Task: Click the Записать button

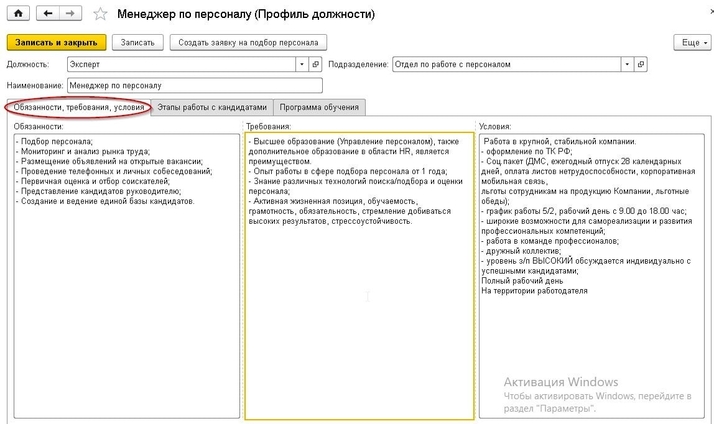Action: pyautogui.click(x=138, y=43)
